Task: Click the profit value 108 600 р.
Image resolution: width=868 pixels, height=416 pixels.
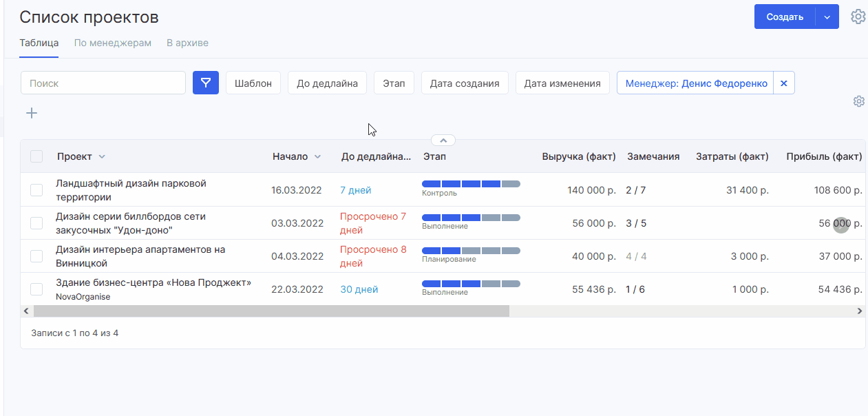Action: tap(838, 190)
